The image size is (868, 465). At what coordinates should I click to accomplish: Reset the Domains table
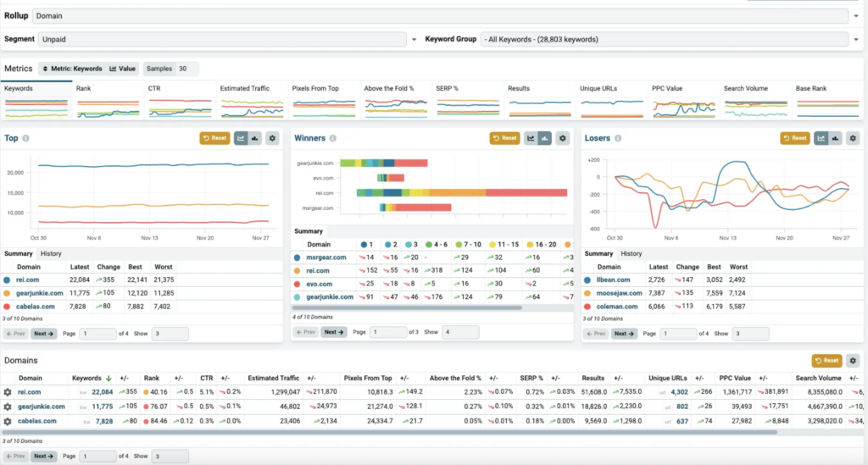pos(826,361)
